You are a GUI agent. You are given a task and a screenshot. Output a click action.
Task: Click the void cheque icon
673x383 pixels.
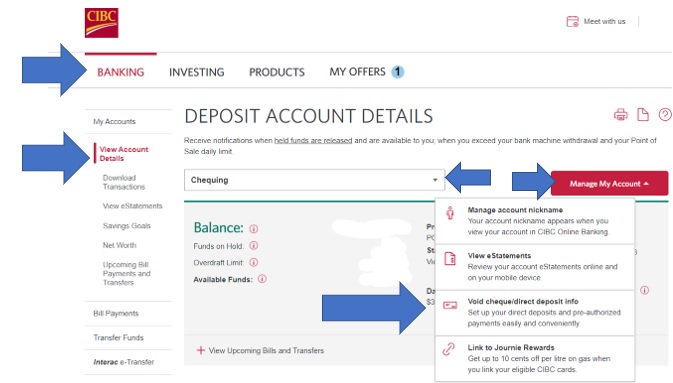[x=450, y=305]
